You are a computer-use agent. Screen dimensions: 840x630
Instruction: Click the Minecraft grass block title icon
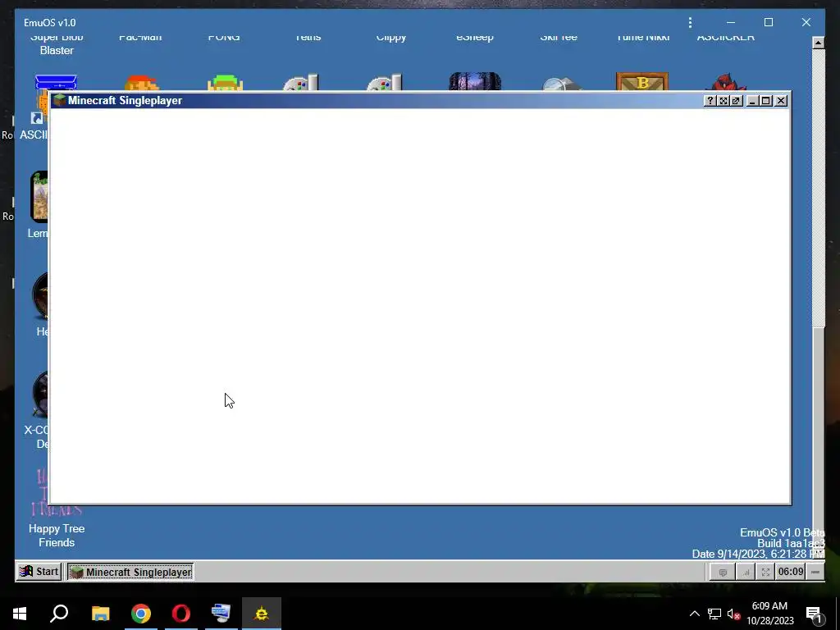point(59,100)
